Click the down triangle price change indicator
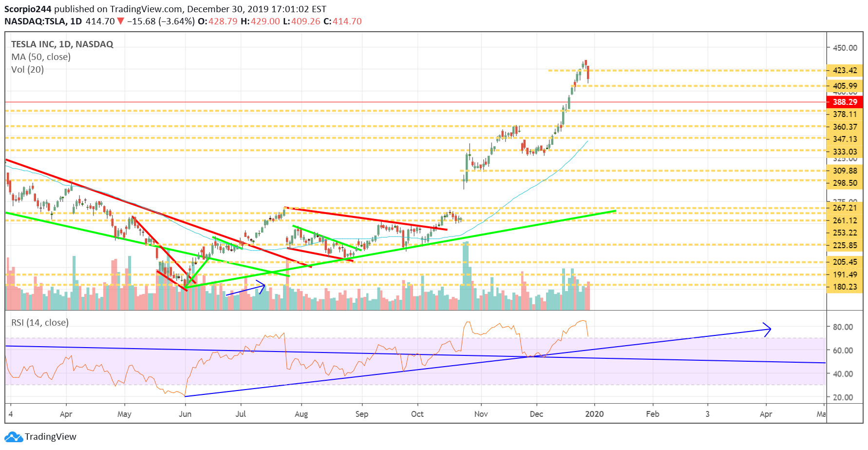868x450 pixels. (121, 21)
